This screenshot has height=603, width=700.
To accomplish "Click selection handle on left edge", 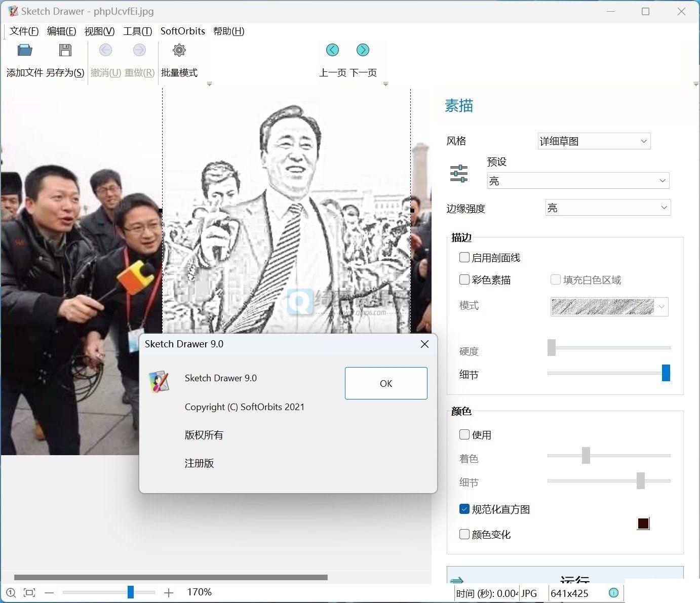I will coord(161,210).
